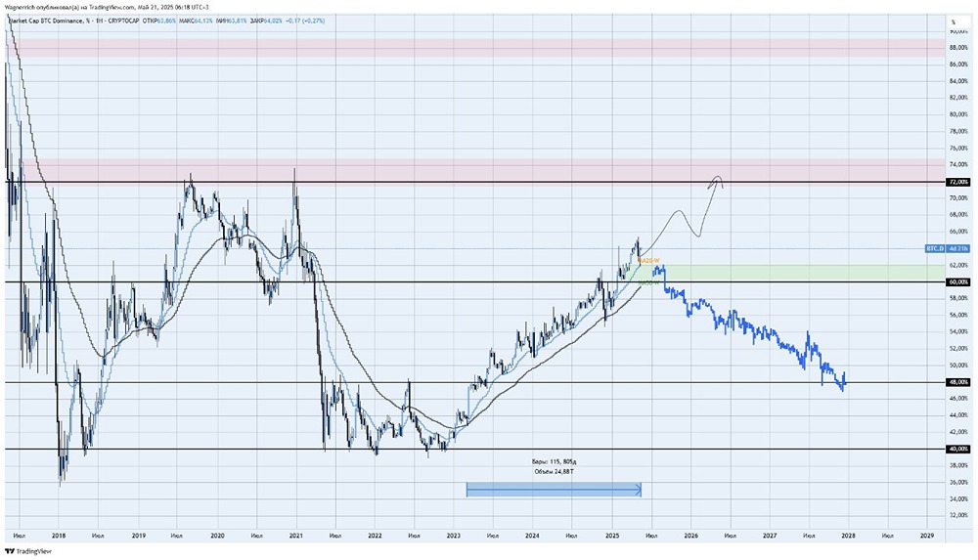Click the 2027 year label on time axis
978x560 pixels.
click(770, 536)
